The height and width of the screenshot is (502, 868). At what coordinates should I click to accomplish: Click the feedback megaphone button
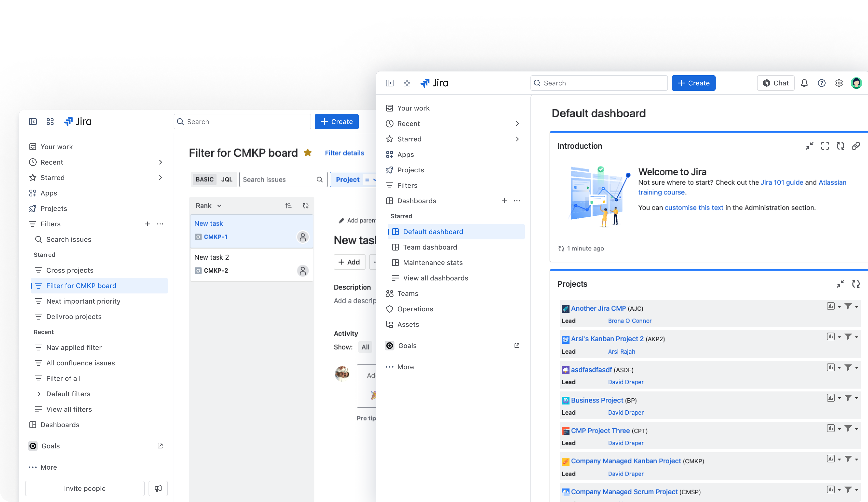tap(158, 488)
